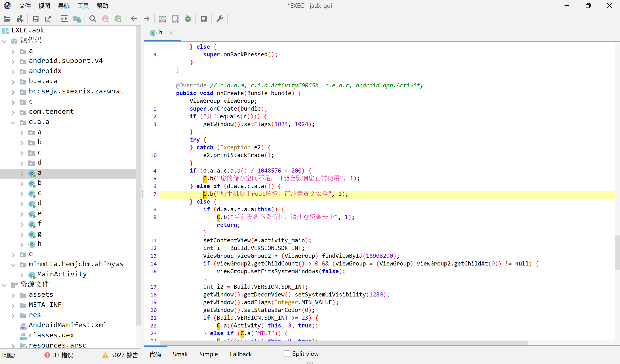Go back with left arrow
The image size is (620, 364).
(134, 19)
